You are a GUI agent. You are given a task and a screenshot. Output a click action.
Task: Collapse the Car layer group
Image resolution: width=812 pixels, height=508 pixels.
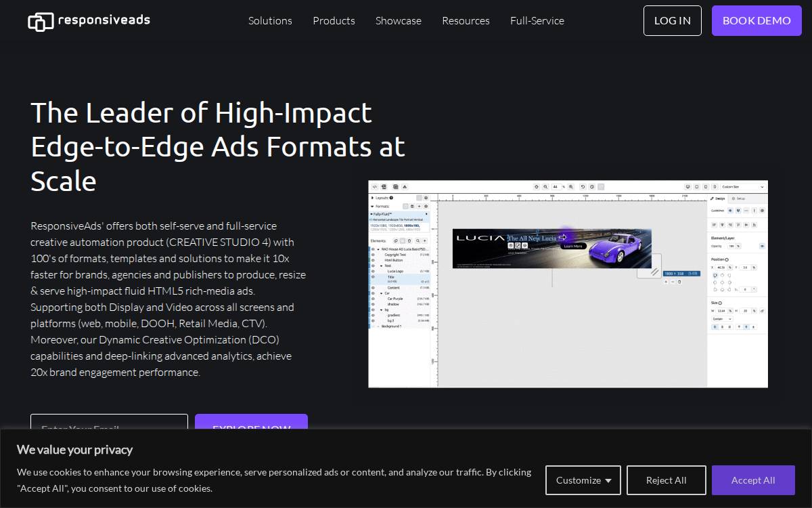click(x=381, y=293)
